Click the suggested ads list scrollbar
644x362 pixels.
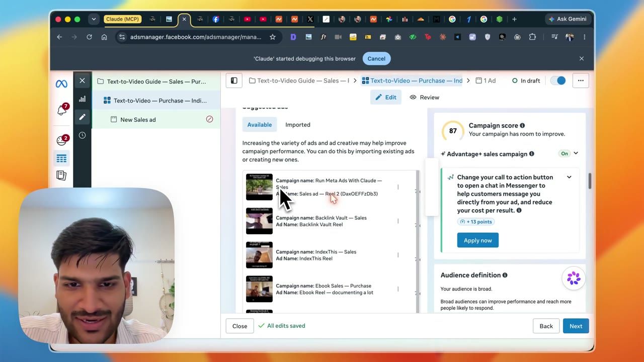click(418, 241)
